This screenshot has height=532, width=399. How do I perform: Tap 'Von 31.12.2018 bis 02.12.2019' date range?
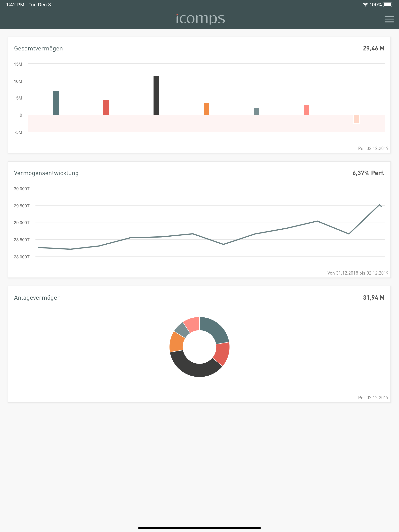pos(358,273)
